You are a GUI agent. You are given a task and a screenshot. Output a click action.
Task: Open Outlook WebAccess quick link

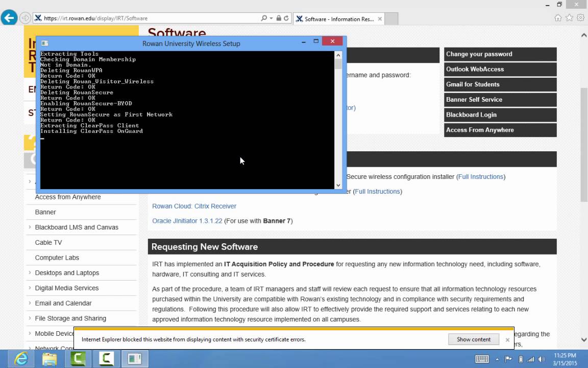click(x=500, y=69)
